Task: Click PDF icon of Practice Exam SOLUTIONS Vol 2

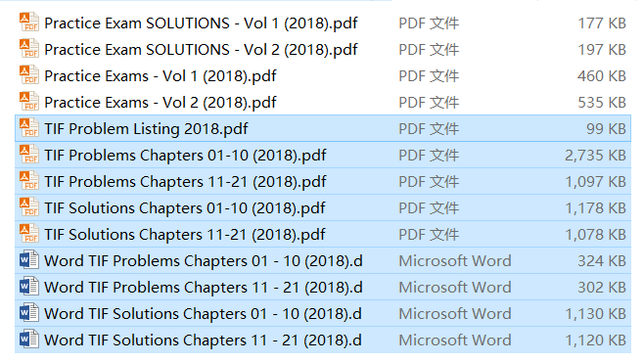Action: [x=28, y=49]
